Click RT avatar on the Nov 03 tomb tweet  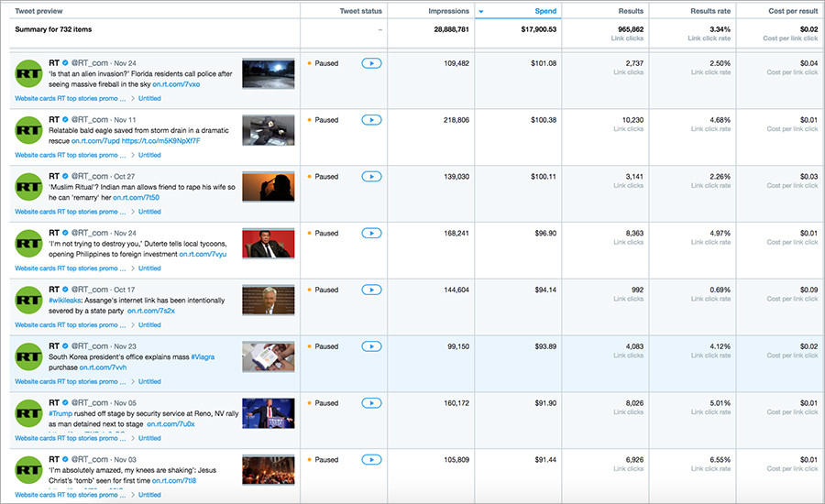coord(28,470)
